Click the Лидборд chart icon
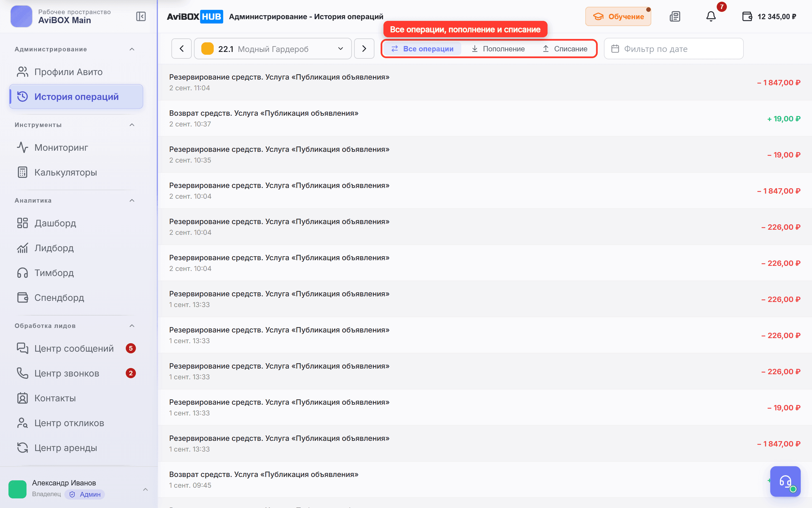Viewport: 812px width, 508px height. click(x=23, y=248)
